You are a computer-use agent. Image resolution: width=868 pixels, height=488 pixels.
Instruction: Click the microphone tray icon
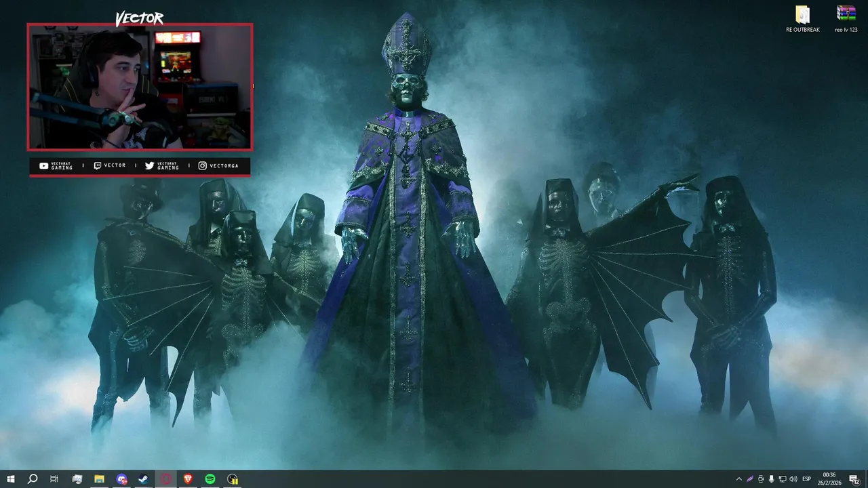(x=772, y=479)
